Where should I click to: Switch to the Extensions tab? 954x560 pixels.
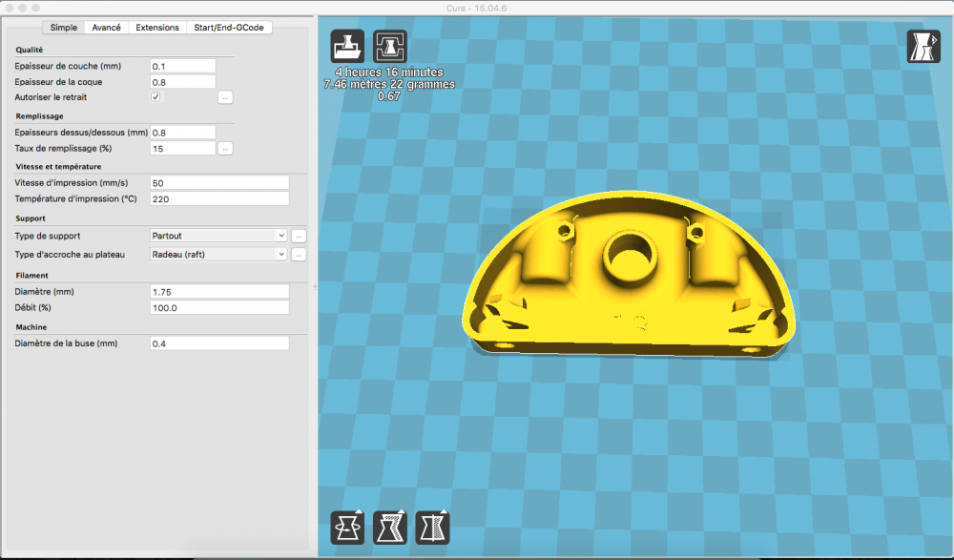tap(157, 28)
